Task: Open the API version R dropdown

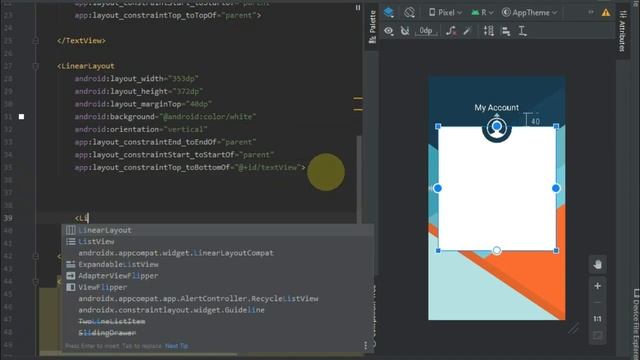Action: (482, 13)
